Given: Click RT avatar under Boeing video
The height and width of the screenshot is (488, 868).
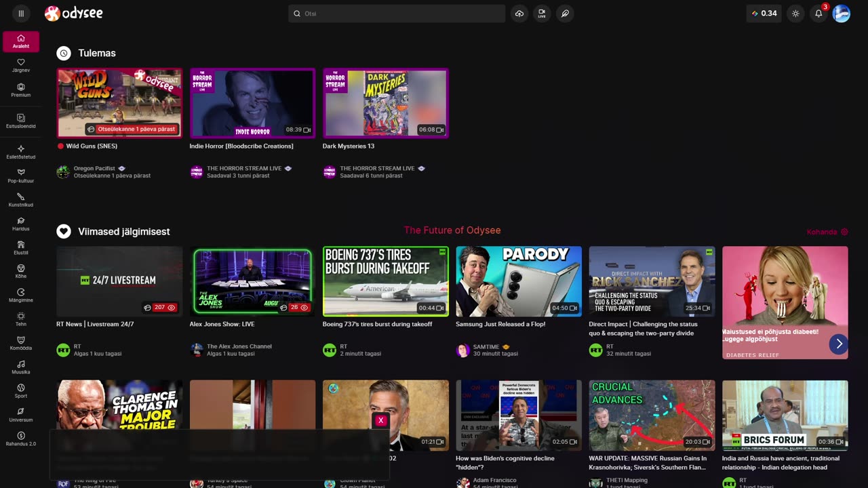Looking at the screenshot, I should point(330,350).
